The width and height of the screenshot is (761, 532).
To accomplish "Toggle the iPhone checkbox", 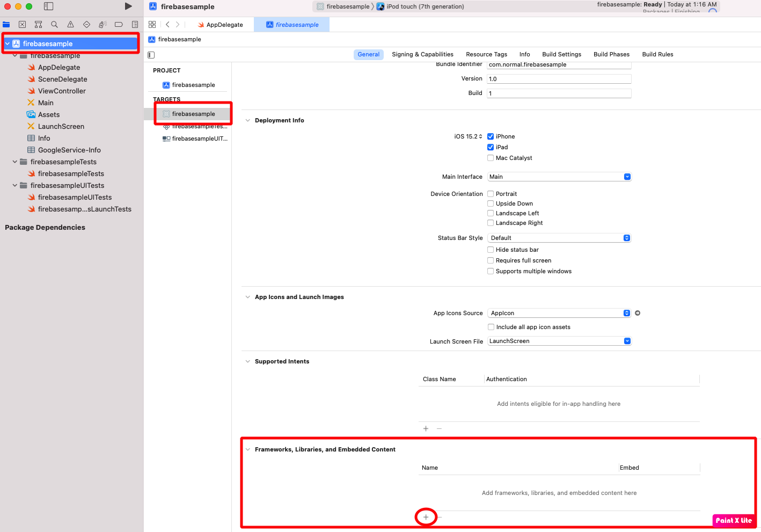I will pos(491,136).
